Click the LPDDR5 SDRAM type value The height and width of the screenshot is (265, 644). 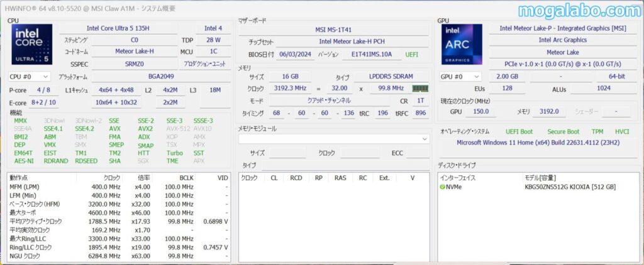point(391,77)
